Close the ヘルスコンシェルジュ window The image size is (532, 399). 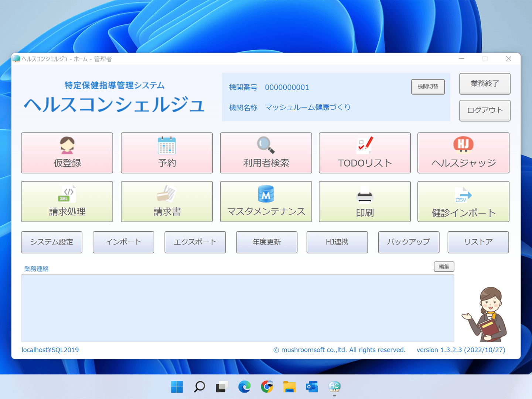click(x=509, y=59)
